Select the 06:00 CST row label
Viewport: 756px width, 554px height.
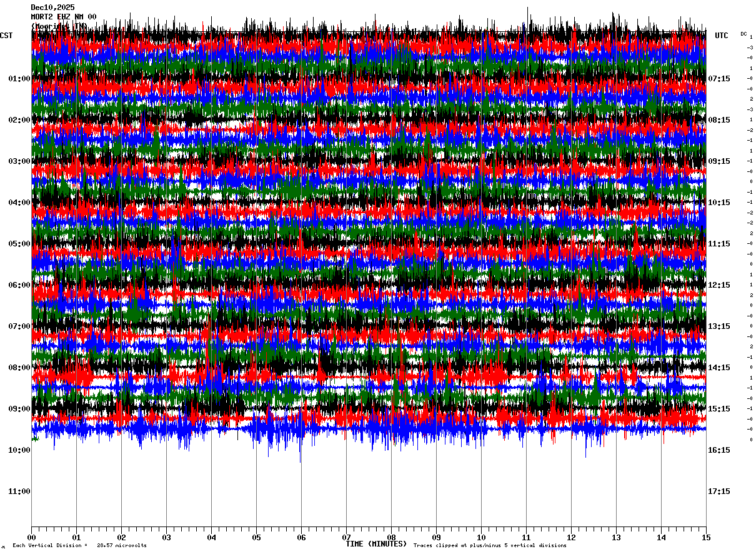(19, 285)
